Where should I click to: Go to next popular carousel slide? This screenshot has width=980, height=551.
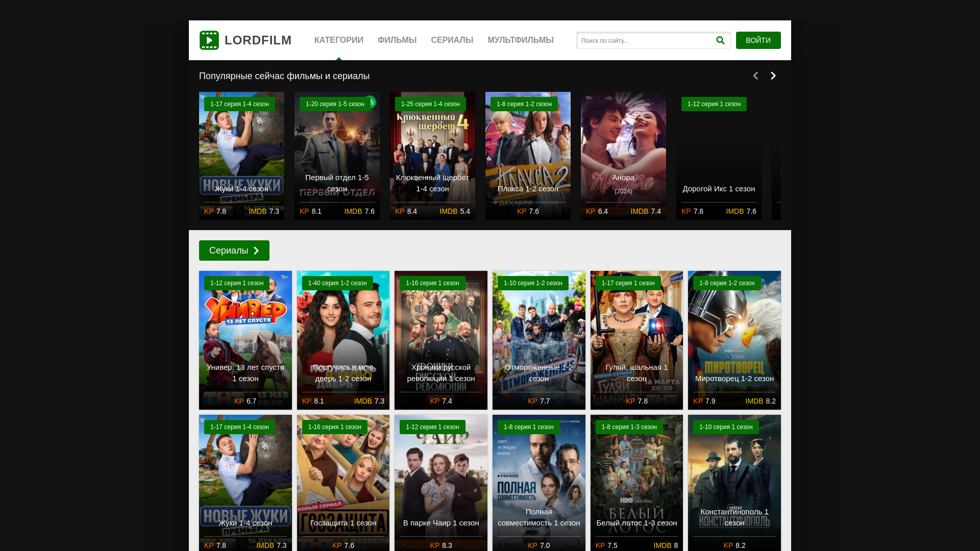(773, 76)
